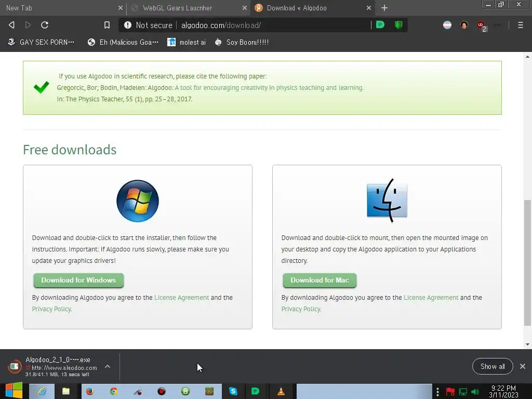Image resolution: width=532 pixels, height=399 pixels.
Task: Open the Soy Booru bookmark
Action: pos(242,42)
